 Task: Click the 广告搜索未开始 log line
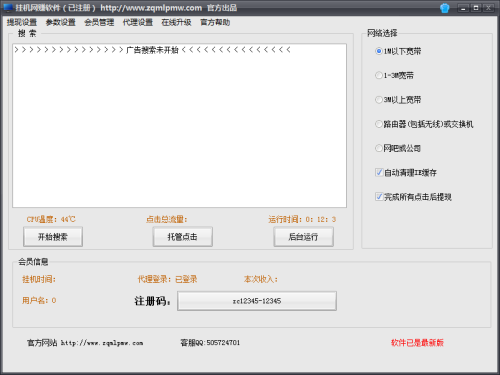[152, 50]
